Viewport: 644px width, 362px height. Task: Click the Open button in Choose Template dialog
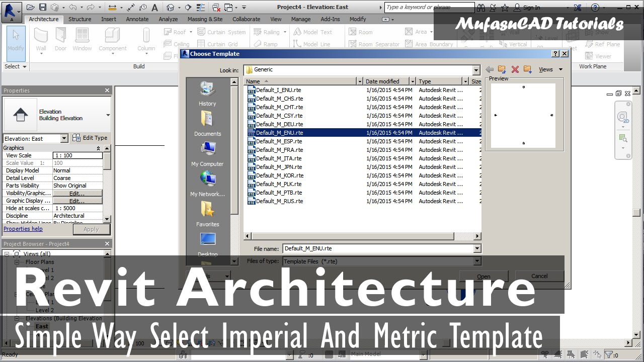484,277
